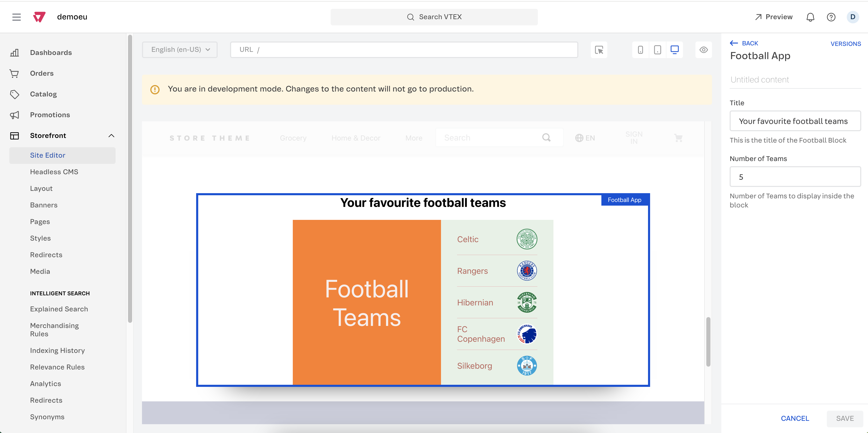Image resolution: width=868 pixels, height=433 pixels.
Task: Expand the sidebar hamburger menu
Action: pyautogui.click(x=17, y=17)
